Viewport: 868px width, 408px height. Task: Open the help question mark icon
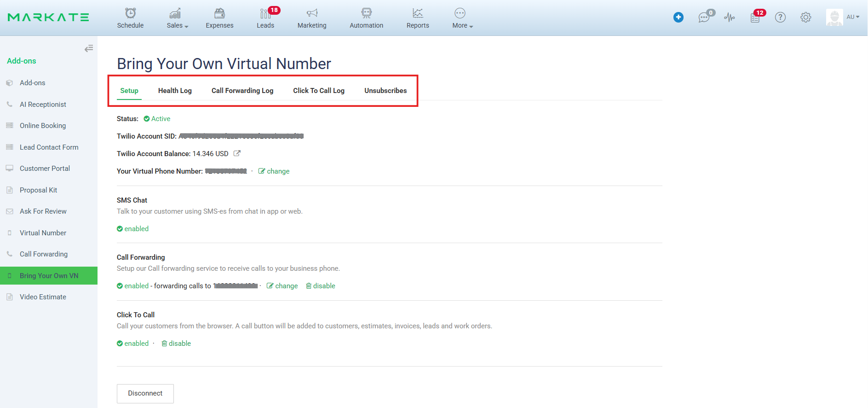[x=781, y=17]
